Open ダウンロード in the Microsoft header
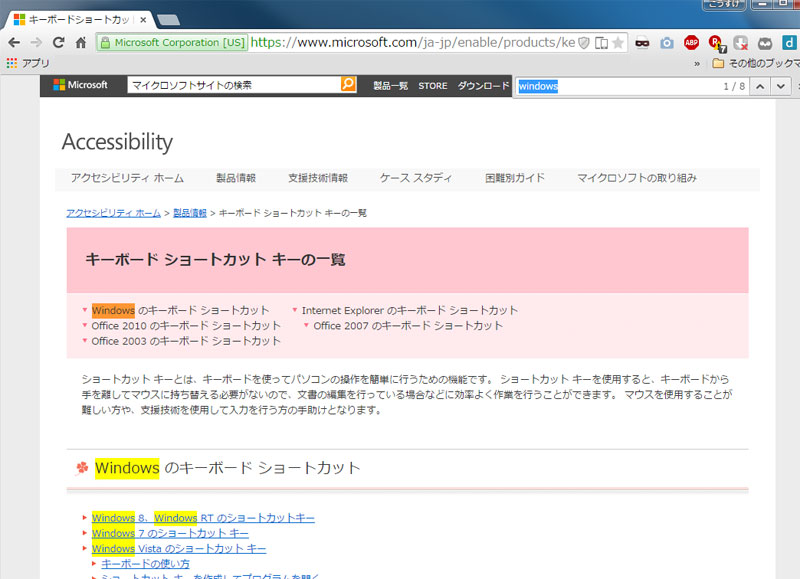The height and width of the screenshot is (579, 800). click(484, 86)
